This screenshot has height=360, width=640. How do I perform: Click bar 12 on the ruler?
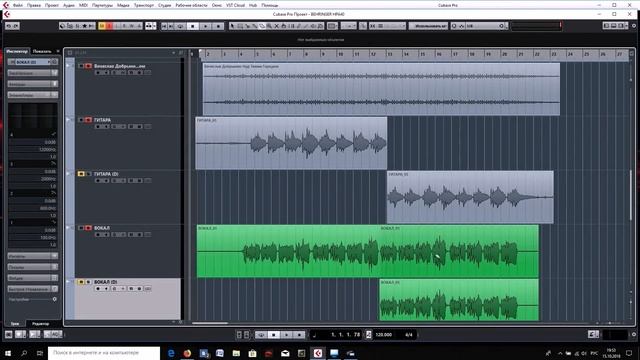pyautogui.click(x=373, y=54)
